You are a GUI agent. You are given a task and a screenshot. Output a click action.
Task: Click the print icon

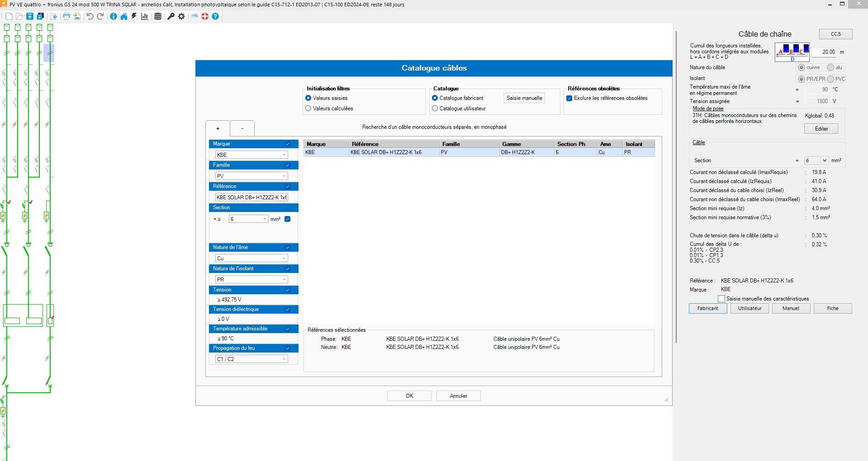(x=66, y=16)
